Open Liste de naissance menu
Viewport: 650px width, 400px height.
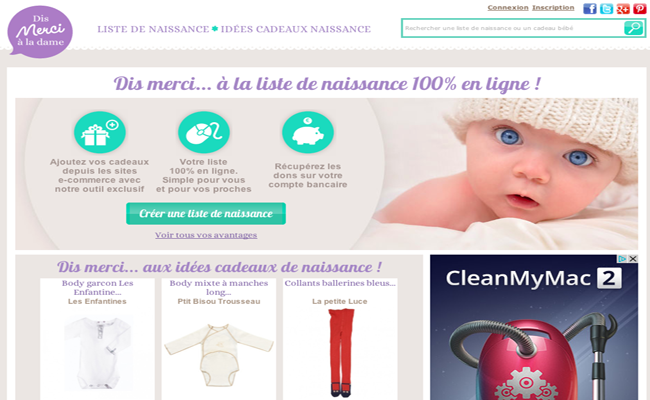[x=153, y=29]
